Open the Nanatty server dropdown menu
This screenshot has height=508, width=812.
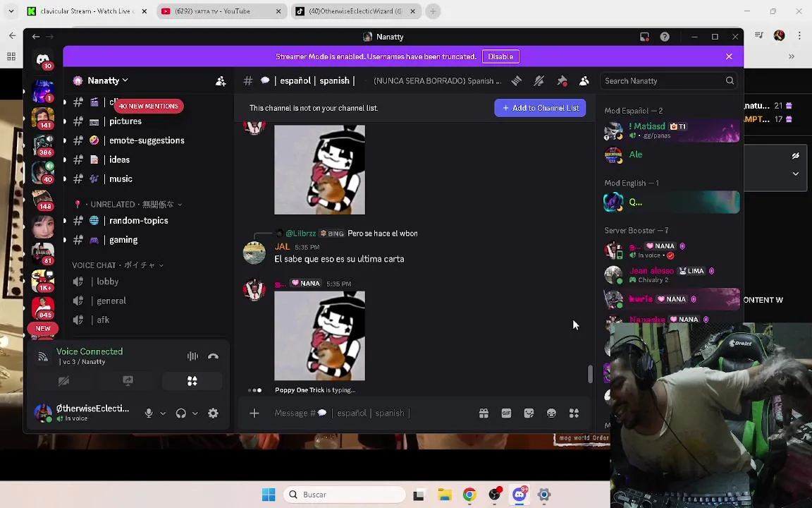[107, 80]
